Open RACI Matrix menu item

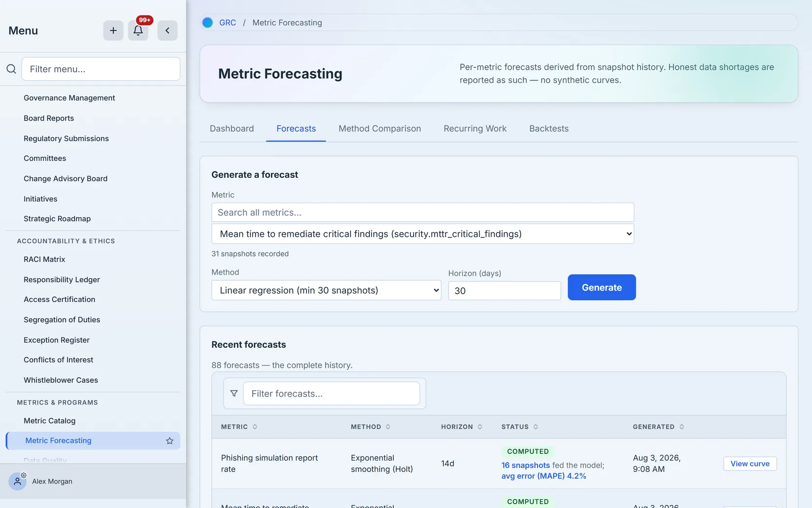tap(44, 259)
